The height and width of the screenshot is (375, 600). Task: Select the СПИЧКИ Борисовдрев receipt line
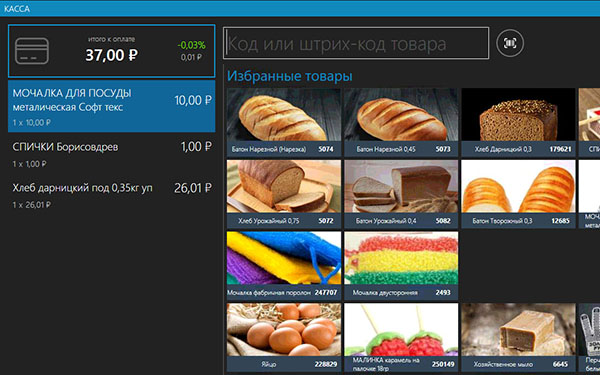point(111,154)
